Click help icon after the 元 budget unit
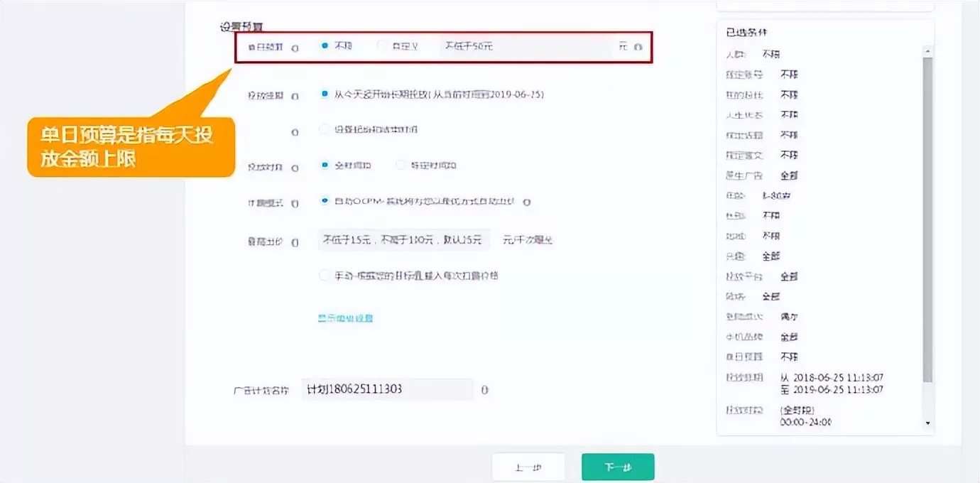980x483 pixels. click(x=638, y=47)
